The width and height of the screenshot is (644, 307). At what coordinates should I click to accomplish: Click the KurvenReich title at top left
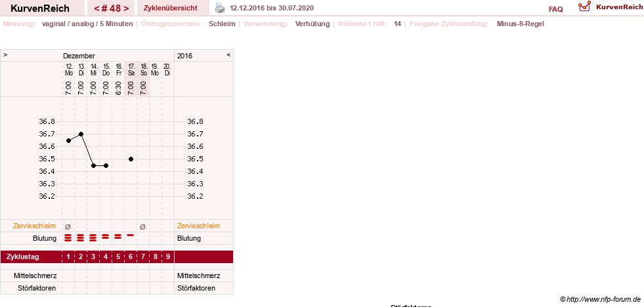pyautogui.click(x=40, y=9)
